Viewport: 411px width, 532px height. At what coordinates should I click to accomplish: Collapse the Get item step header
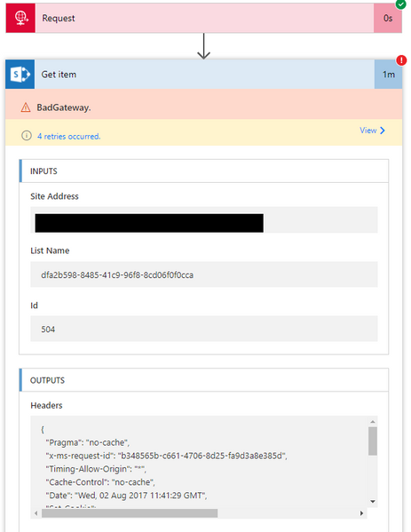pos(204,75)
